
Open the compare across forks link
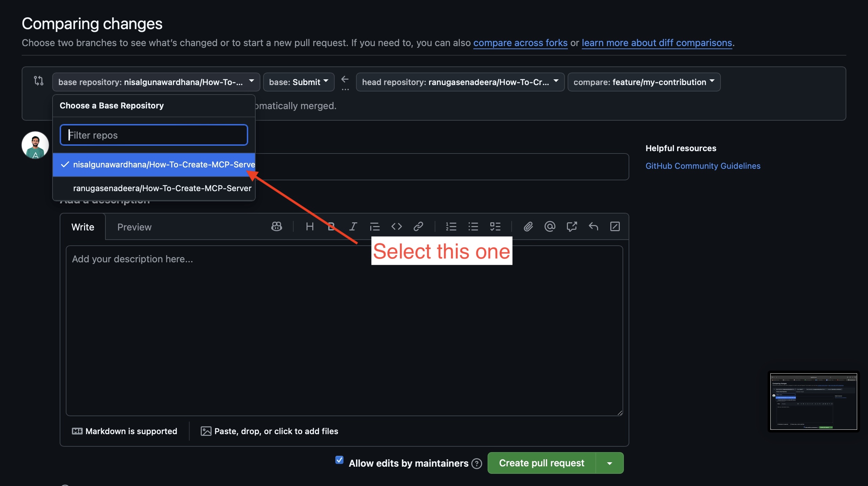(520, 43)
